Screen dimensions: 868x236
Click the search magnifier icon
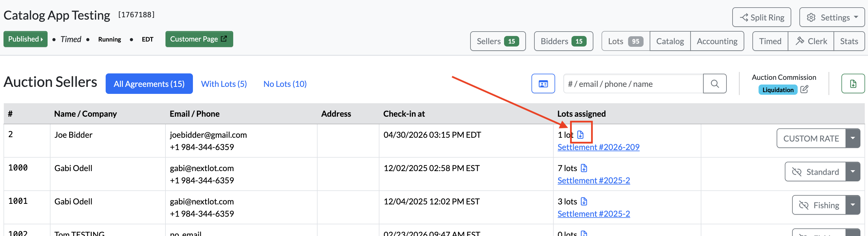click(x=715, y=83)
